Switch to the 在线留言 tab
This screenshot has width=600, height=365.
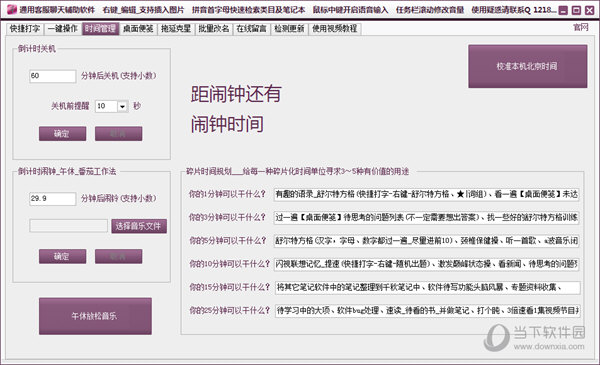(x=251, y=29)
